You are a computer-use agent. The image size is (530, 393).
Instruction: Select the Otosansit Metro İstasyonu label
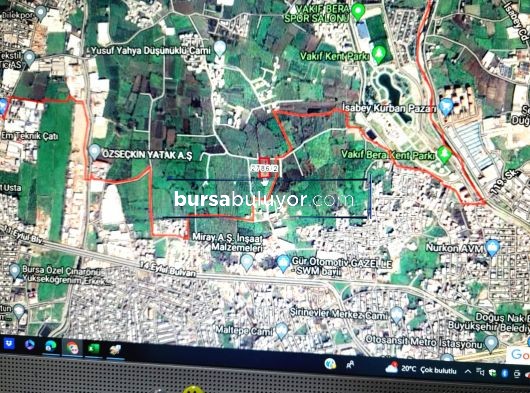coord(424,342)
